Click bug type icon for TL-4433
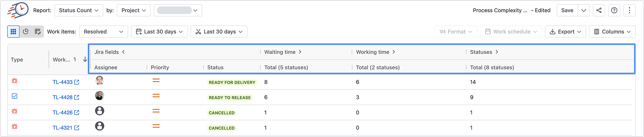 tap(15, 81)
